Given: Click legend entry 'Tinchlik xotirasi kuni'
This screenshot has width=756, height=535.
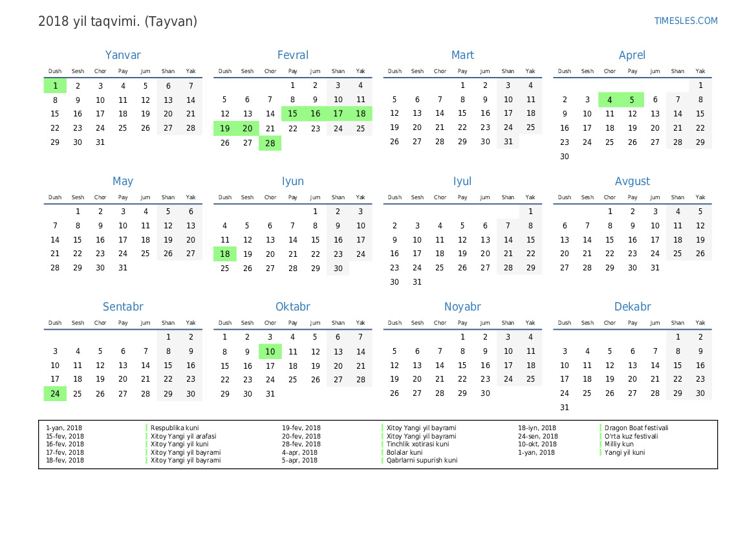Looking at the screenshot, I should click(x=418, y=444).
